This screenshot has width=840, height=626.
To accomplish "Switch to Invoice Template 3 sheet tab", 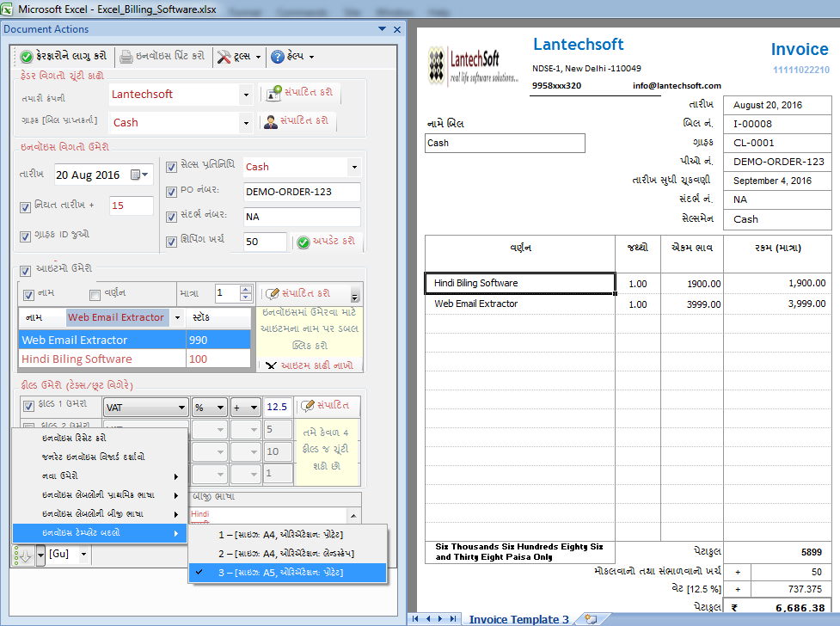I will 518,619.
